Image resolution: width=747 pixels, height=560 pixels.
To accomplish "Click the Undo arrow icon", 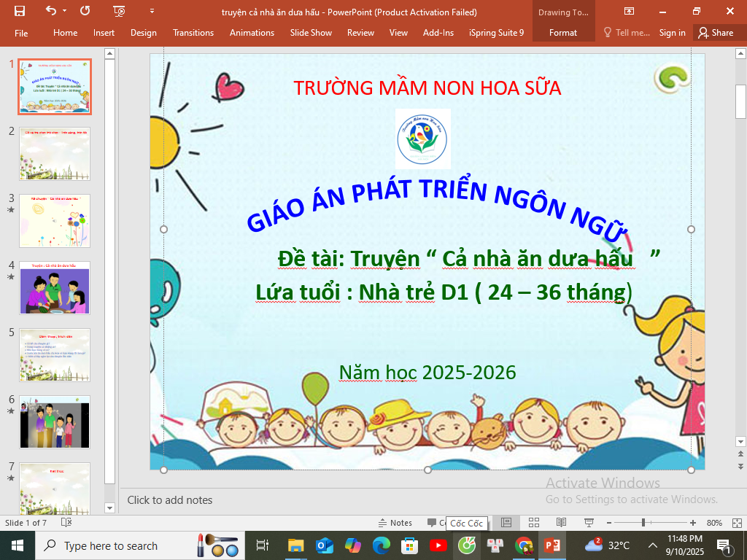I will click(50, 11).
